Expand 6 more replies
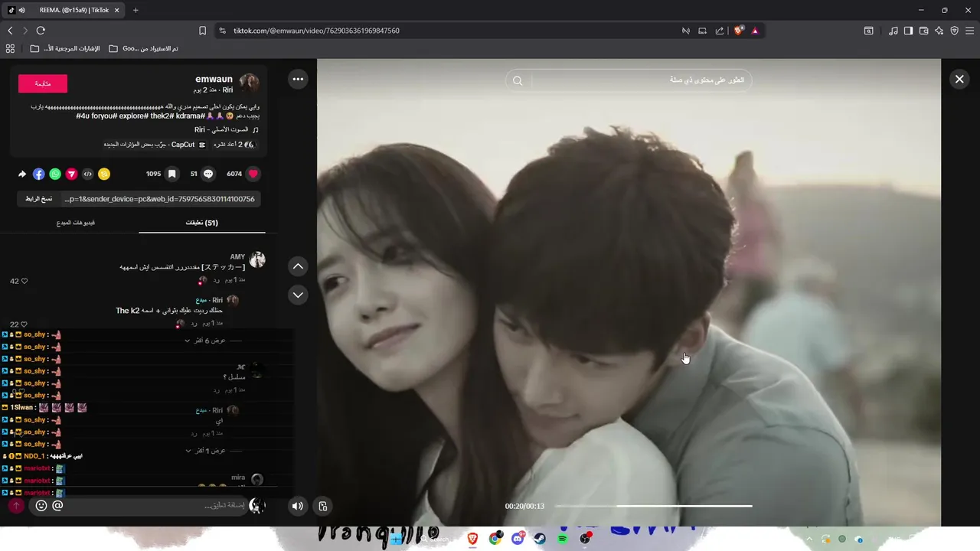980x551 pixels. click(205, 341)
